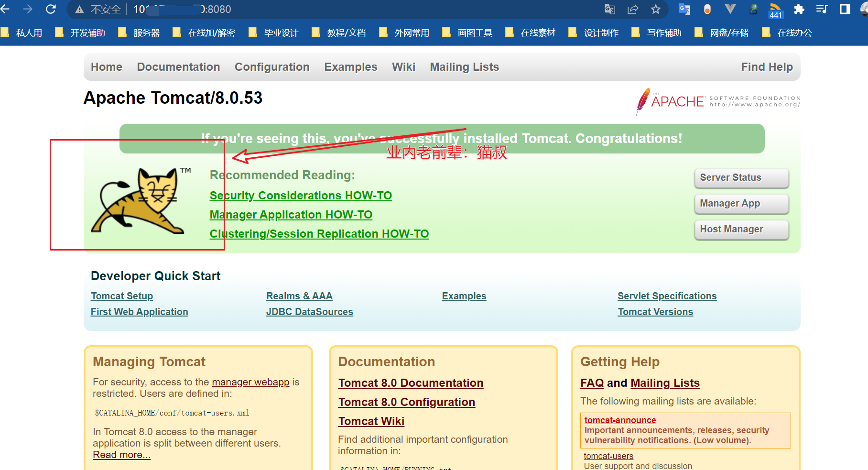Screen dimensions: 868x470
Task: Open the 毕业设计 bookmark folder
Action: tap(274, 33)
